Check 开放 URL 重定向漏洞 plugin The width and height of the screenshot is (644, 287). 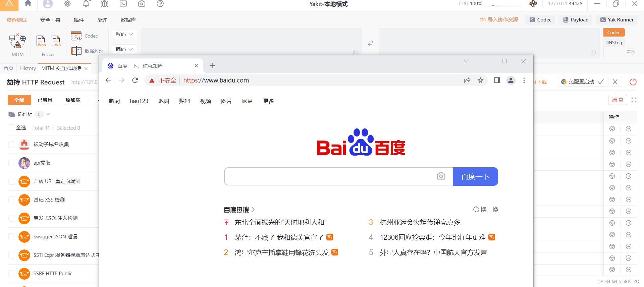tap(12, 181)
